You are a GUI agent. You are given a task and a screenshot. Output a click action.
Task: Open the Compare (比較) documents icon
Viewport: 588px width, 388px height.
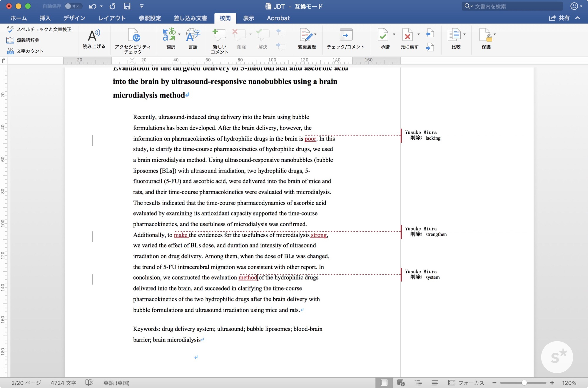coord(454,35)
